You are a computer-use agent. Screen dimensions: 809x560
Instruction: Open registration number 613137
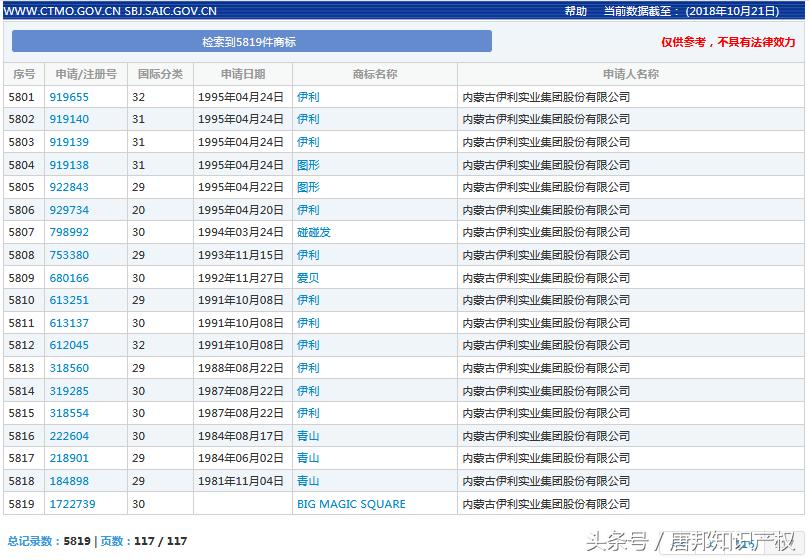pos(69,323)
